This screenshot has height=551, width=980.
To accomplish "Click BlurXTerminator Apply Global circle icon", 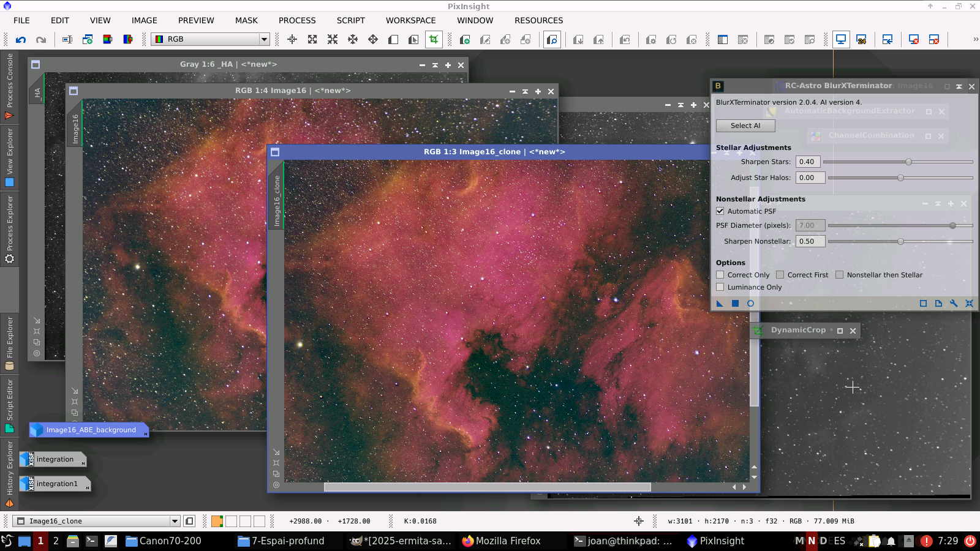I will [750, 304].
